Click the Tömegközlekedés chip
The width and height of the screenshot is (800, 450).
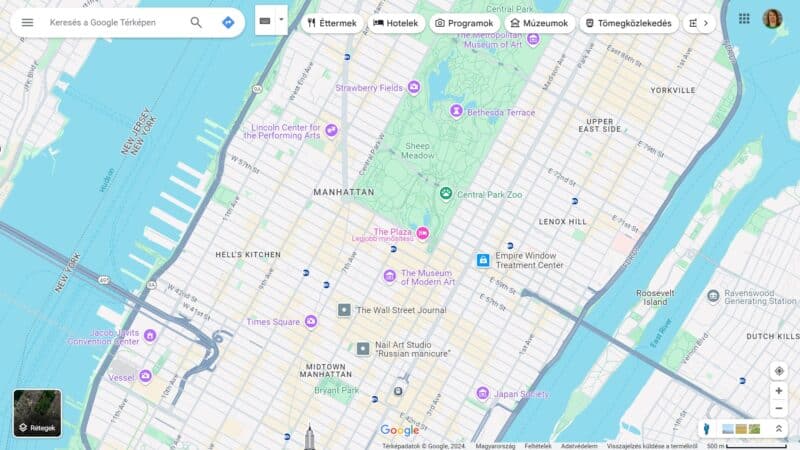click(629, 23)
